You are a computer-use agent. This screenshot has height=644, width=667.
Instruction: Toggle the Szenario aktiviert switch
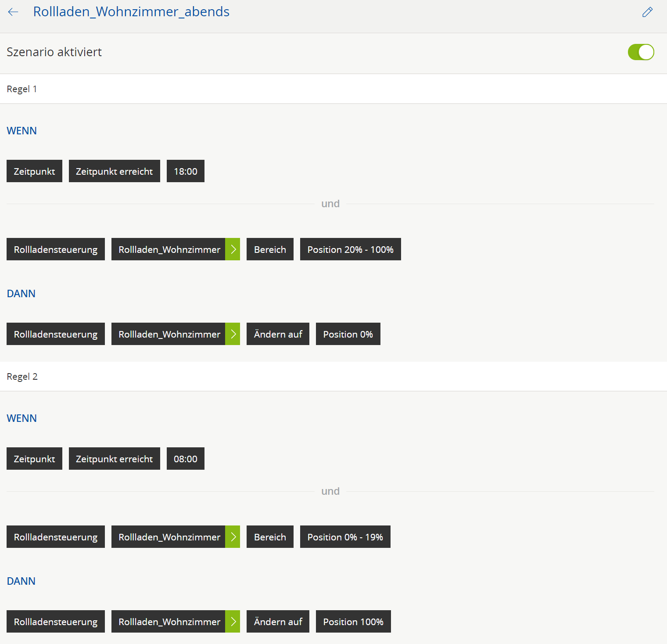click(641, 52)
